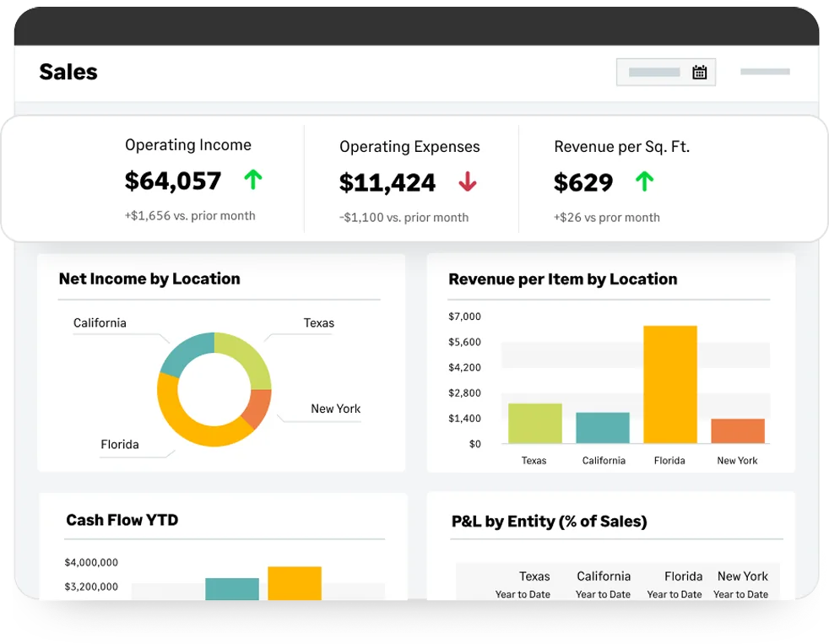Click Texas label under revenue bar chart

pos(534,461)
